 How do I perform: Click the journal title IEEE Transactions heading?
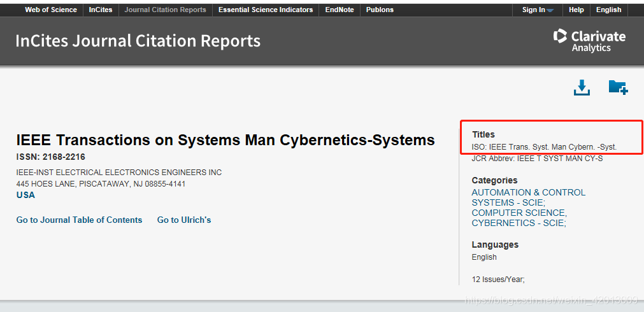pyautogui.click(x=225, y=140)
